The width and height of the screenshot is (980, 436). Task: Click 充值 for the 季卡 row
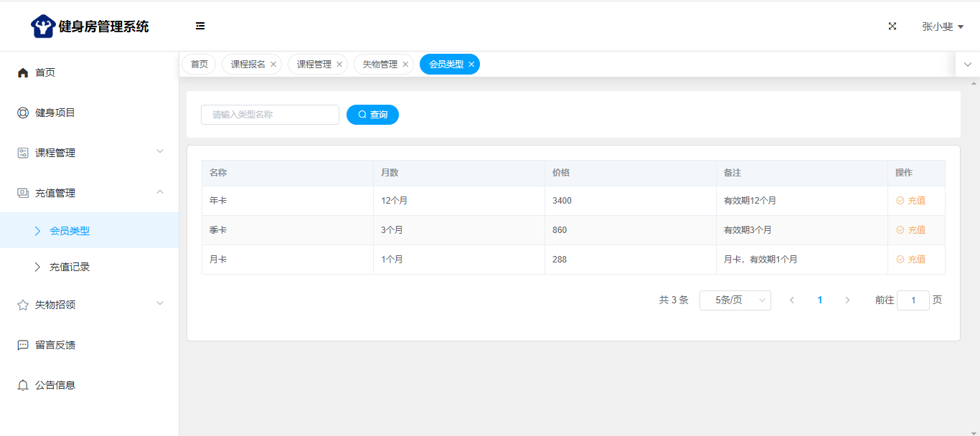(x=911, y=230)
